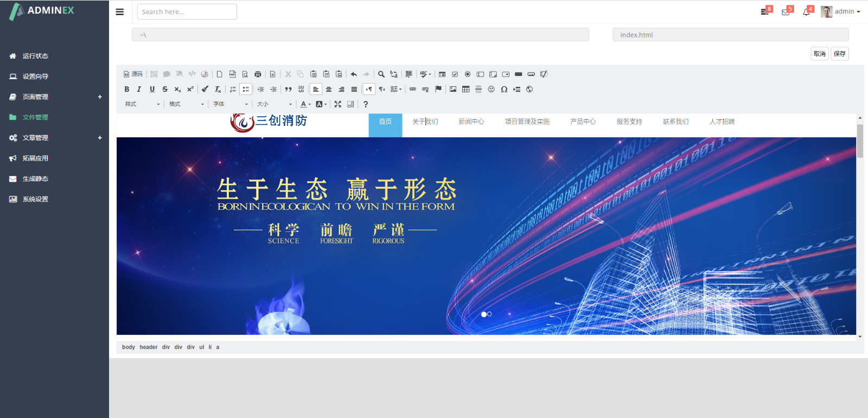
Task: Toggle bold formatting in editor toolbar
Action: tap(127, 89)
